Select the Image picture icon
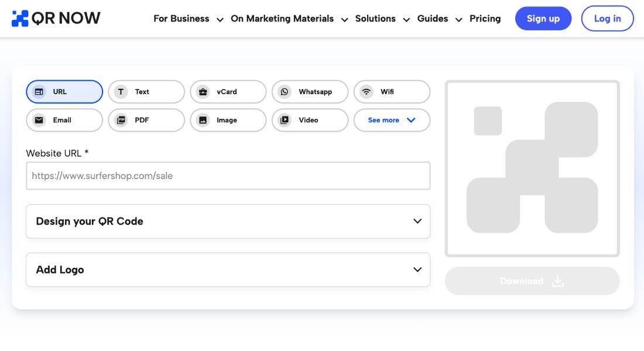 203,120
